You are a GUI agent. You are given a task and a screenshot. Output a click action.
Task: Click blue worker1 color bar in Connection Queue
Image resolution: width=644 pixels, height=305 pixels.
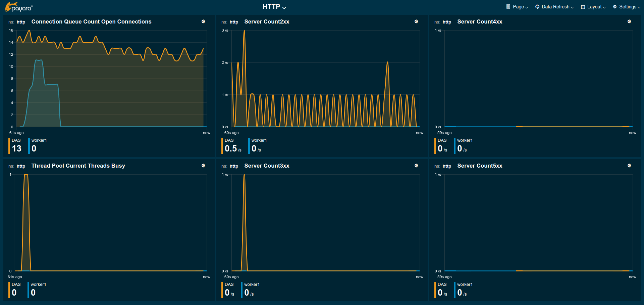pos(29,145)
